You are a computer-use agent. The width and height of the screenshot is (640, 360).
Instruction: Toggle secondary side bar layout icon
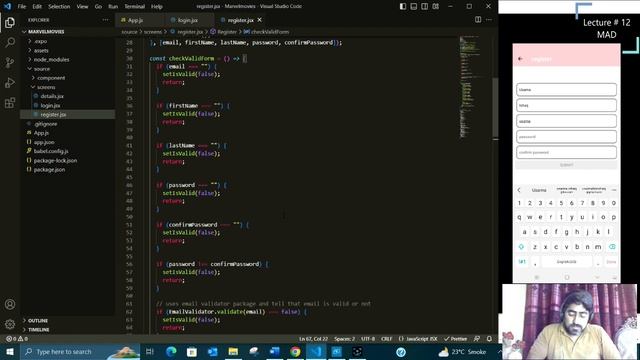point(424,7)
